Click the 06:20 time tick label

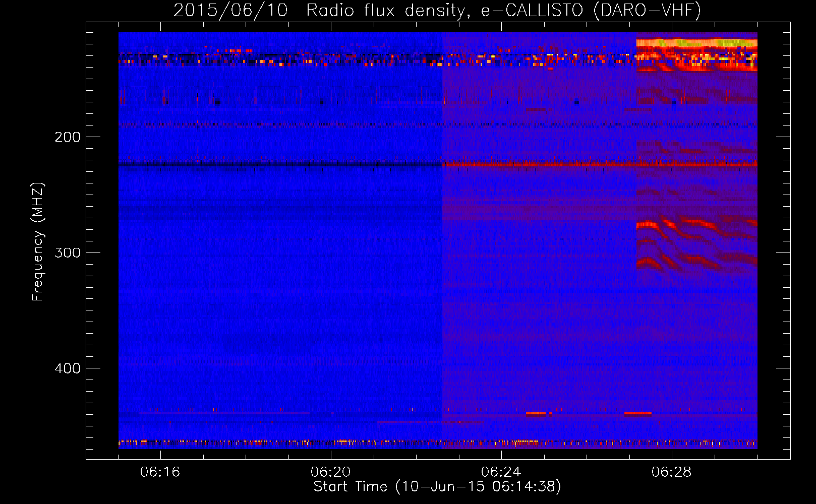(331, 472)
